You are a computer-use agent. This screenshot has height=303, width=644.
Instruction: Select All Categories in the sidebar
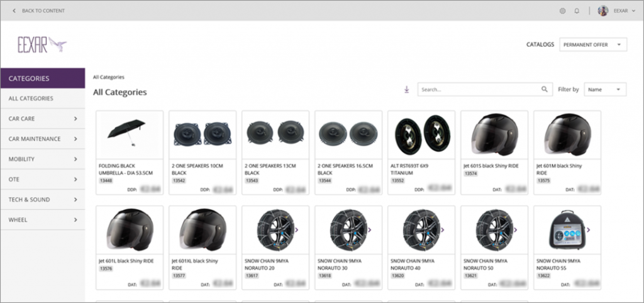(x=43, y=99)
